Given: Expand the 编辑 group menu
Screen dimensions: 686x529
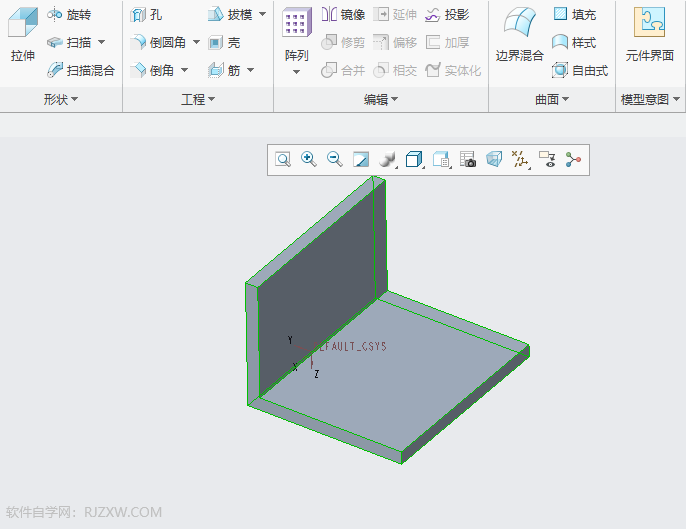Looking at the screenshot, I should click(380, 100).
